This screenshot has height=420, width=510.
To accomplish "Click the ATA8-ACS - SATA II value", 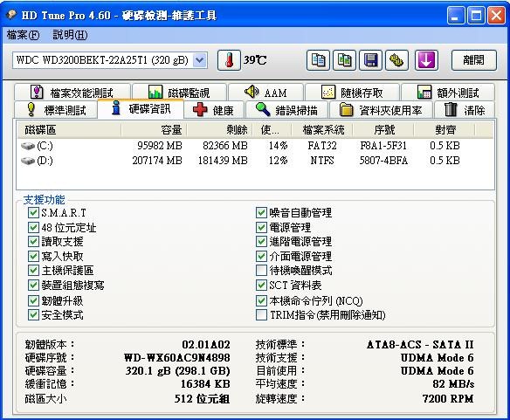I will point(420,344).
